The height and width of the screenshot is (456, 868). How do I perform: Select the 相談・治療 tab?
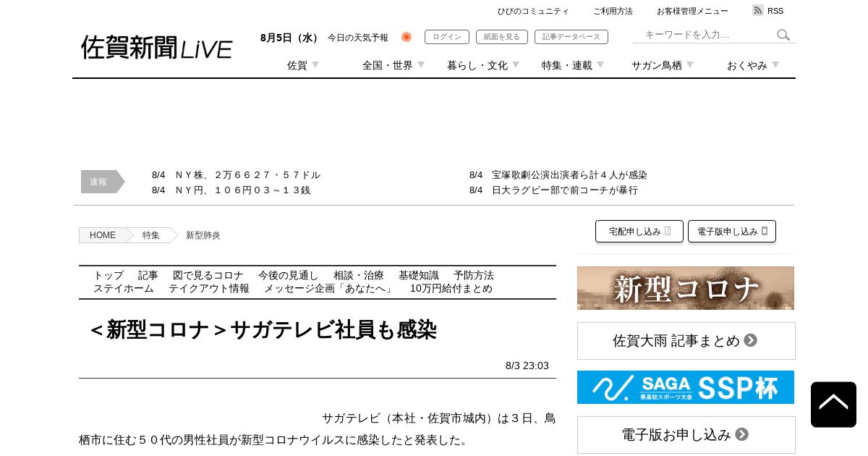pos(359,276)
